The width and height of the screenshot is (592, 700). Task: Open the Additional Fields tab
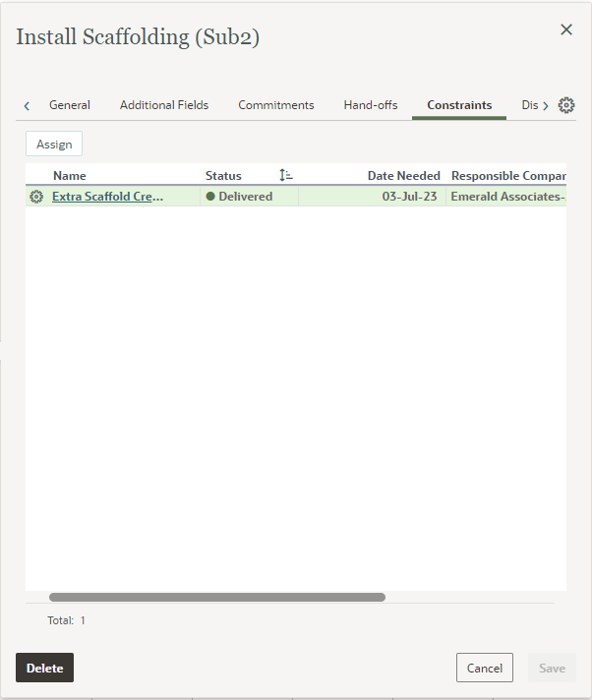(164, 105)
